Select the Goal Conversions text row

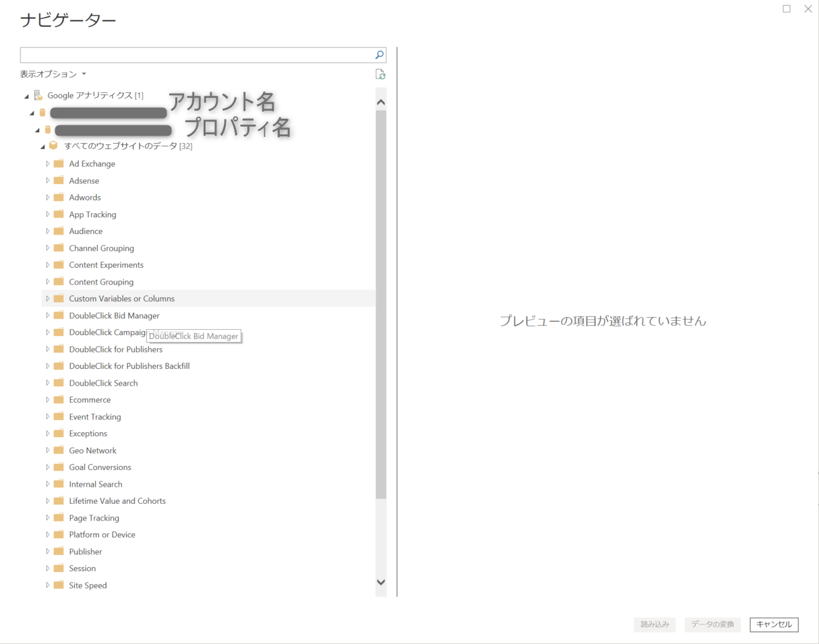pyautogui.click(x=100, y=467)
